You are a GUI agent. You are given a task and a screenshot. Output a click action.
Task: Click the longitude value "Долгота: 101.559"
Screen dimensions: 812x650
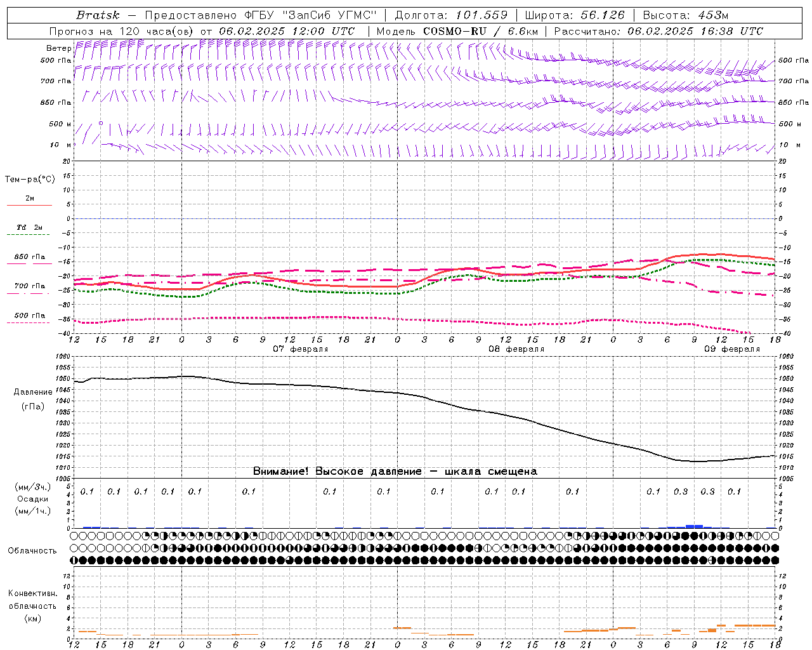[x=451, y=15]
